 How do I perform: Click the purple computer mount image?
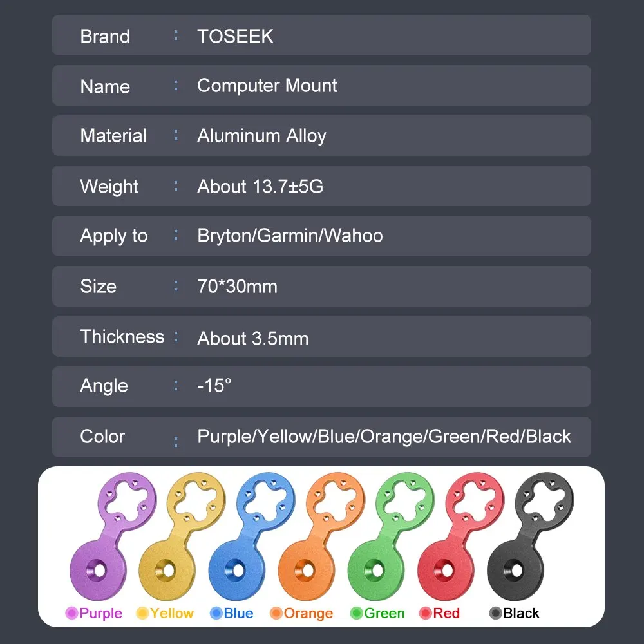(113, 536)
